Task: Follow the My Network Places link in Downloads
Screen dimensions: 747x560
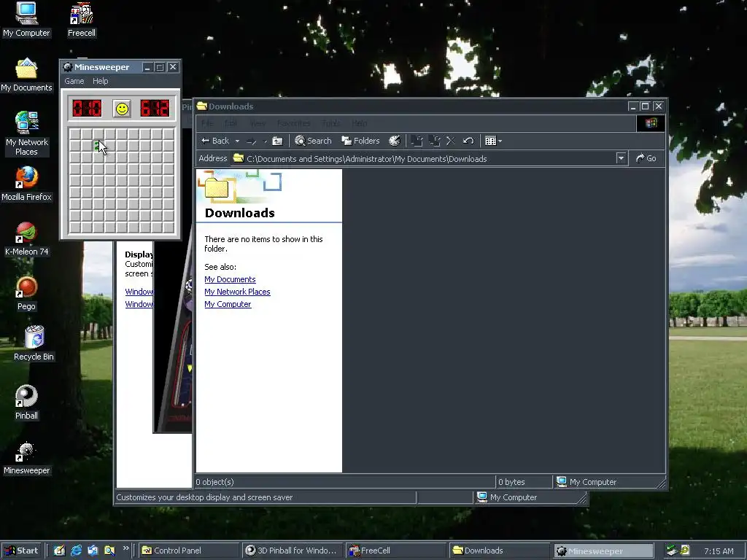Action: click(x=237, y=292)
